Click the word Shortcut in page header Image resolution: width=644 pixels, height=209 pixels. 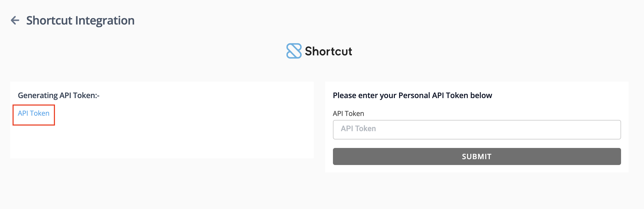[x=49, y=21]
